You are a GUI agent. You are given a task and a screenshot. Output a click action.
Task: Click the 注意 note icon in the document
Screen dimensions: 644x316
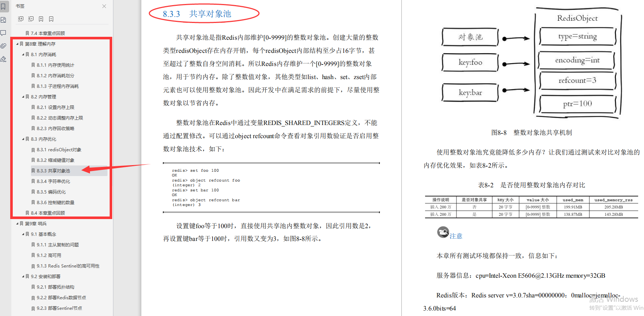[443, 232]
